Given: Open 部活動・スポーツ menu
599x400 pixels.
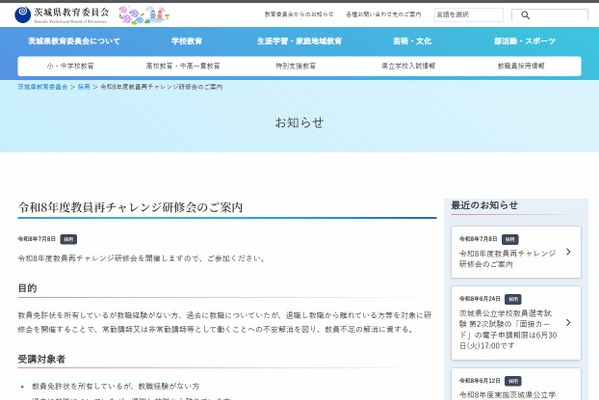Looking at the screenshot, I should pyautogui.click(x=525, y=41).
